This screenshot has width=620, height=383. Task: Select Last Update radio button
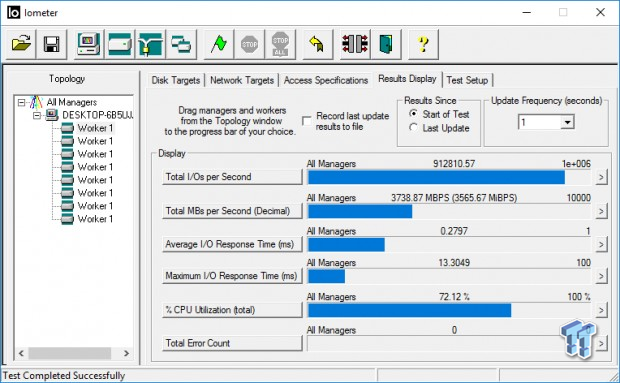click(413, 128)
